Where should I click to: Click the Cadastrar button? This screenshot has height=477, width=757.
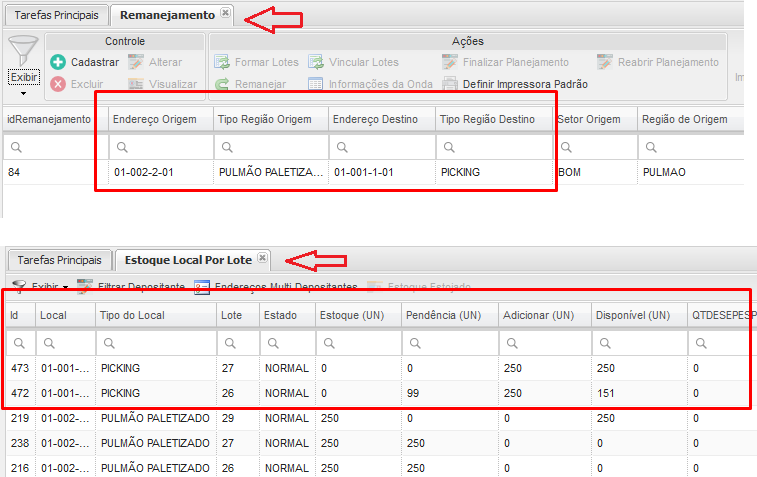pos(85,62)
